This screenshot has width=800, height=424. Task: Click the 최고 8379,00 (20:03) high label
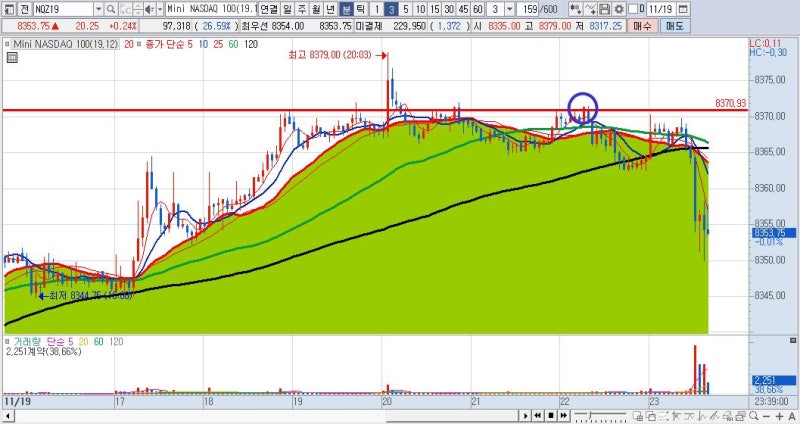(330, 55)
